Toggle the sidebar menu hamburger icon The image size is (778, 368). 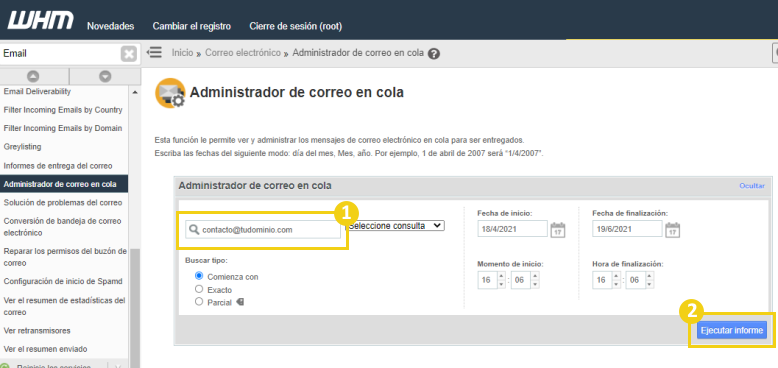[x=154, y=52]
